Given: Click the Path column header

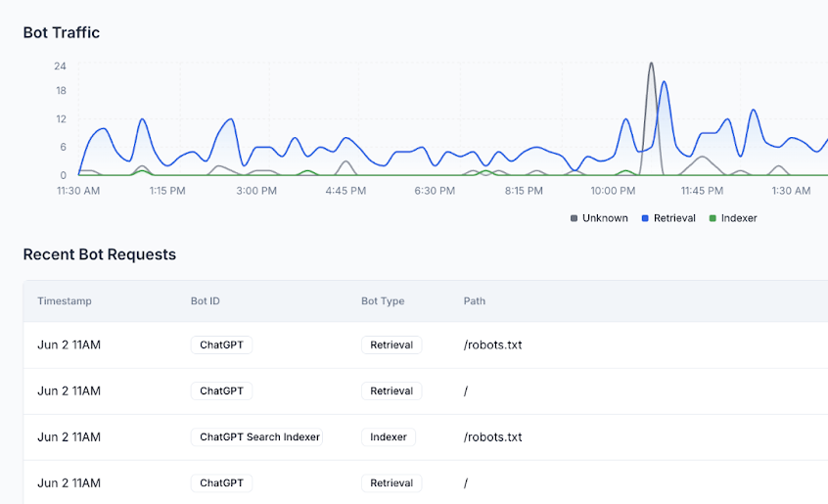Looking at the screenshot, I should (x=475, y=301).
